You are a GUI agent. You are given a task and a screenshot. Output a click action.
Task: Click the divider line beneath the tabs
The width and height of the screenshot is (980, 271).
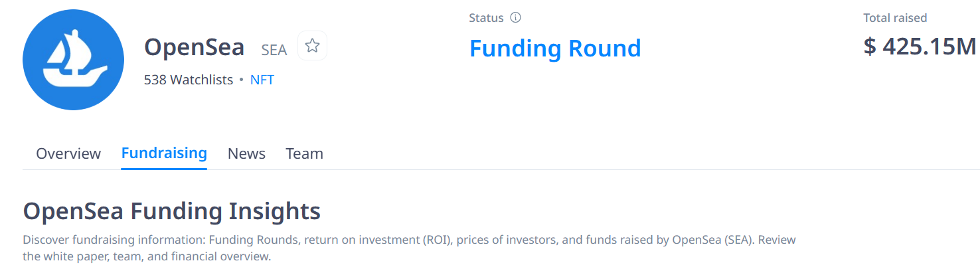[x=531, y=169]
